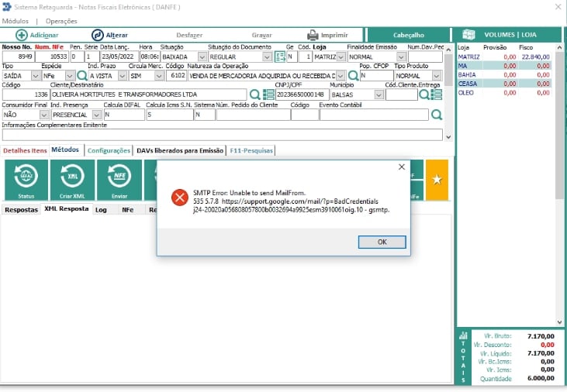Click the Criar XML method tile
The height and width of the screenshot is (392, 567).
click(x=72, y=180)
